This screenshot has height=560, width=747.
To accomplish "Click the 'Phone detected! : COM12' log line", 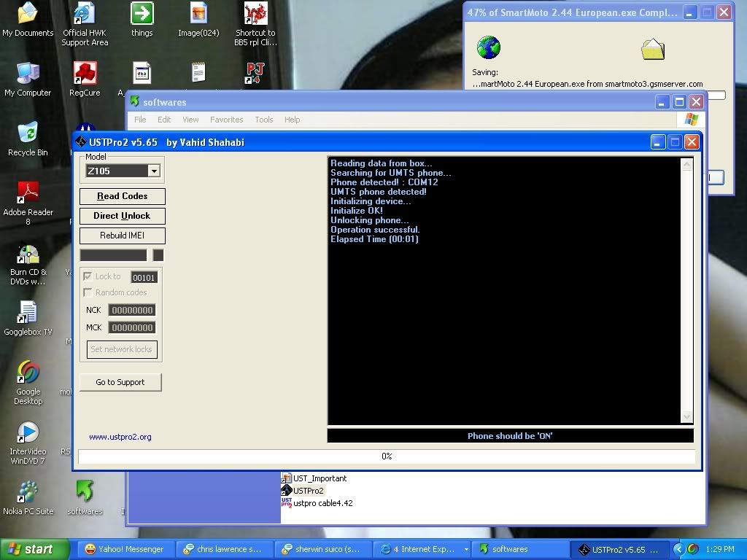I will (384, 182).
